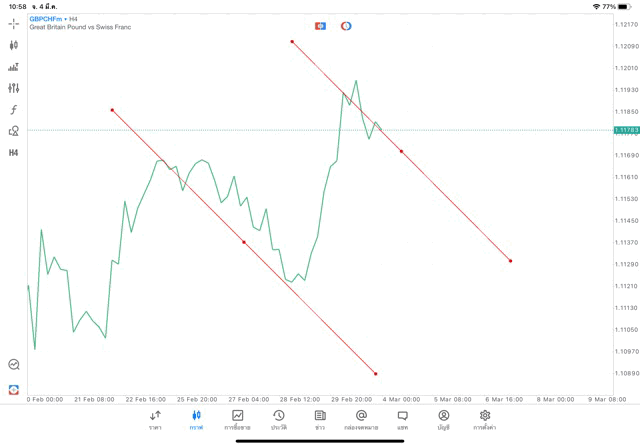The image size is (640, 447).
Task: Switch to the ราคา (Quotes) tab
Action: [x=155, y=419]
